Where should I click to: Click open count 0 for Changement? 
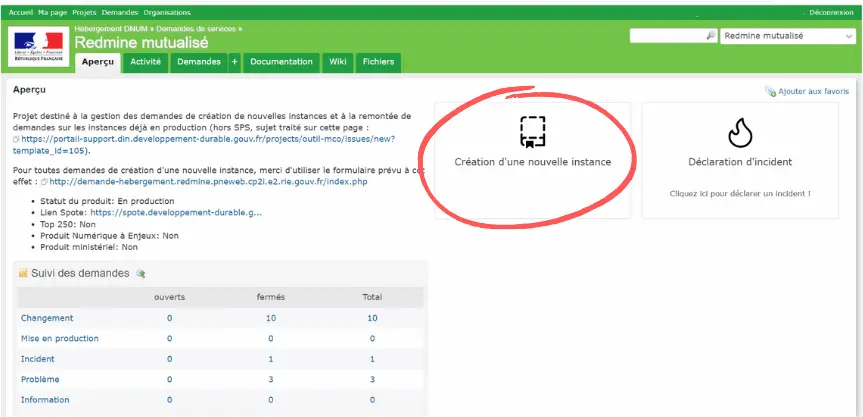[170, 318]
